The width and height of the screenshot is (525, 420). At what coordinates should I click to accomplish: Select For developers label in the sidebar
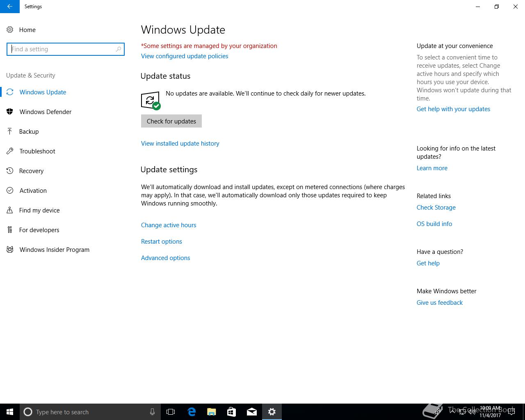tap(39, 230)
